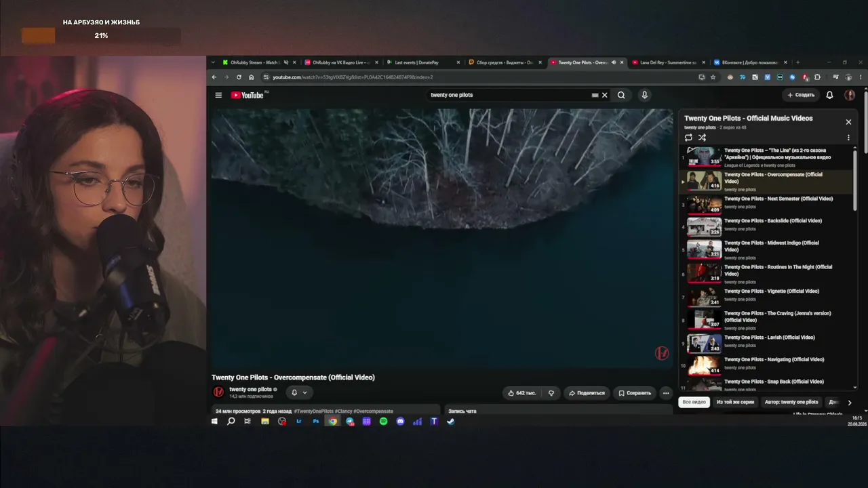Open Windows taskbar search
The width and height of the screenshot is (868, 488).
[231, 422]
